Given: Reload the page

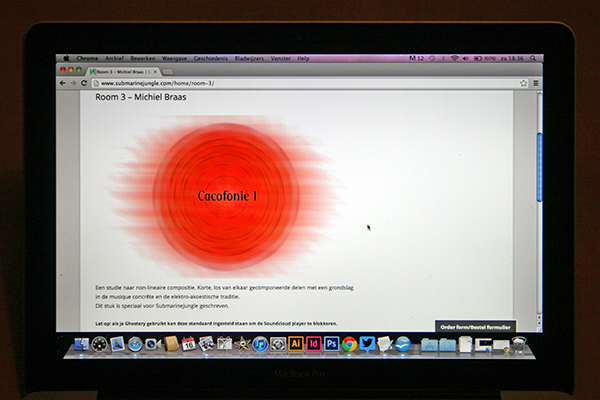Looking at the screenshot, I should [85, 83].
